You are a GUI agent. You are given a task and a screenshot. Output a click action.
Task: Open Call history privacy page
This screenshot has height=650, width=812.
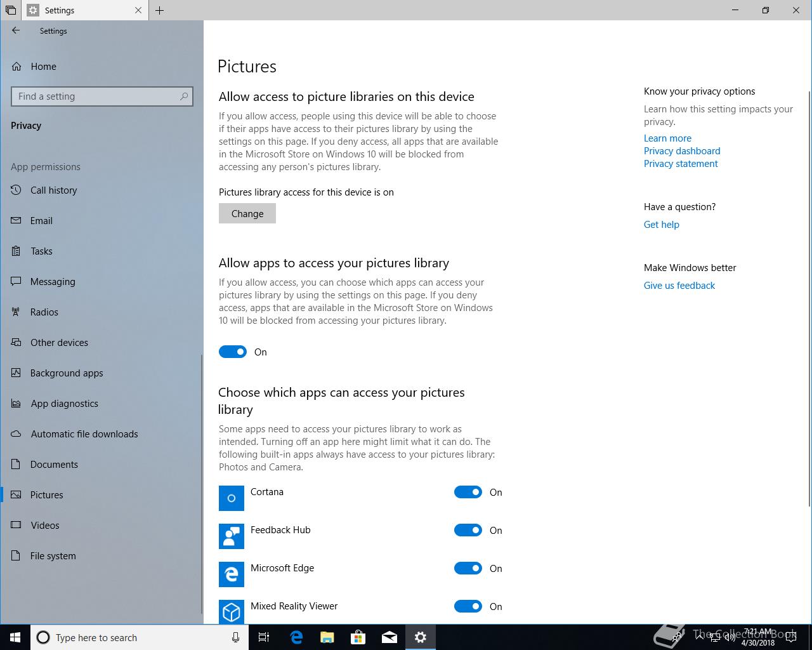tap(101, 190)
